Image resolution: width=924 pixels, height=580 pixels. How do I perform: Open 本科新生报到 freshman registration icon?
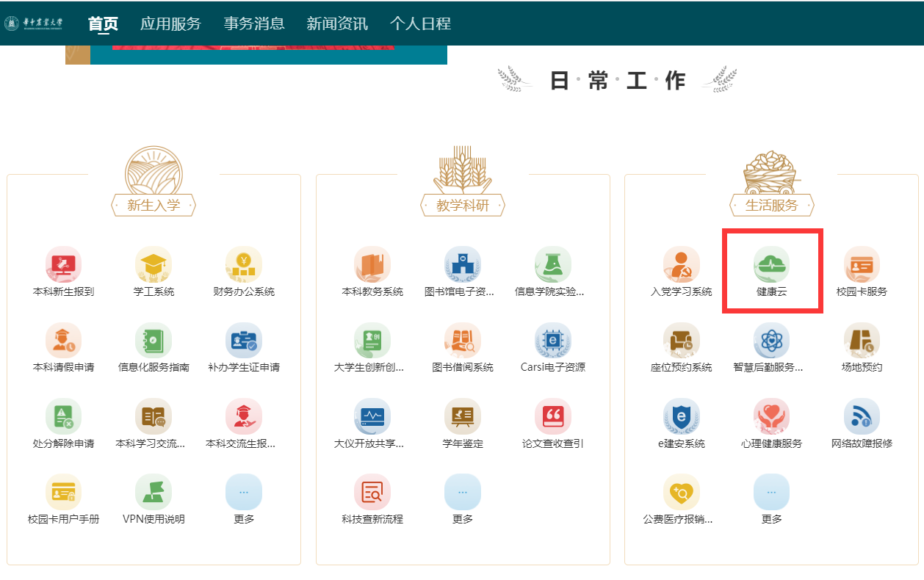point(63,266)
